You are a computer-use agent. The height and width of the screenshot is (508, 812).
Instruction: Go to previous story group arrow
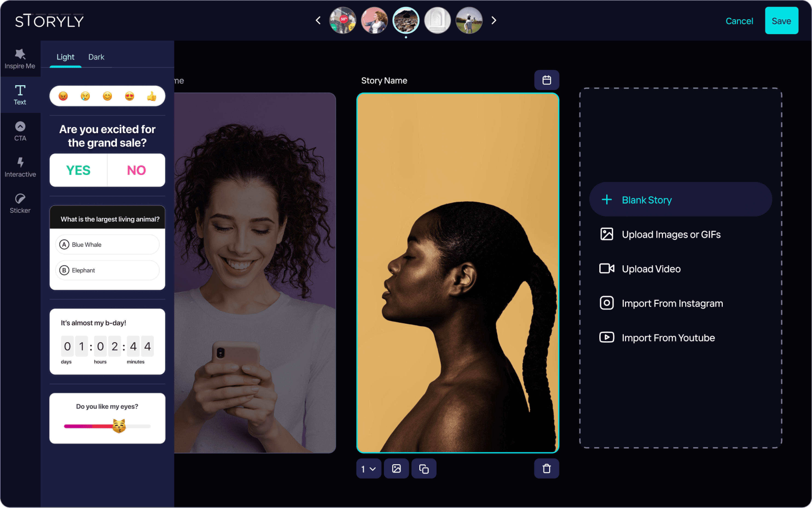pyautogui.click(x=318, y=20)
